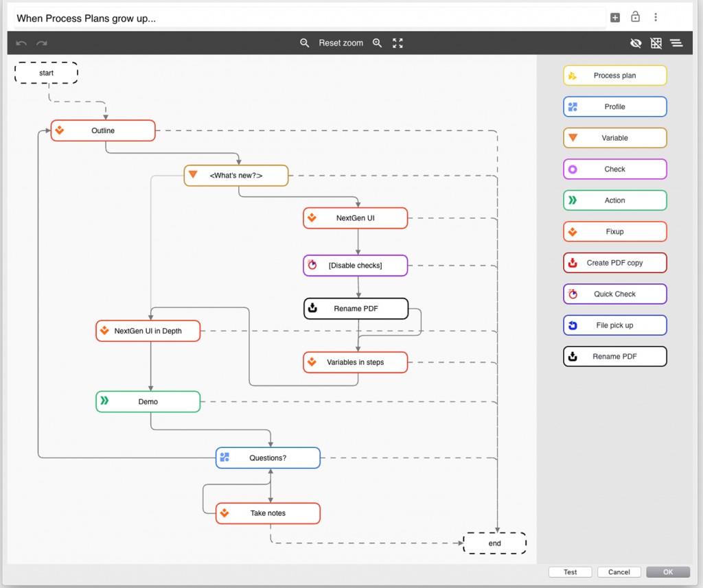
Task: Select Quick Check in the step palette
Action: [x=614, y=294]
